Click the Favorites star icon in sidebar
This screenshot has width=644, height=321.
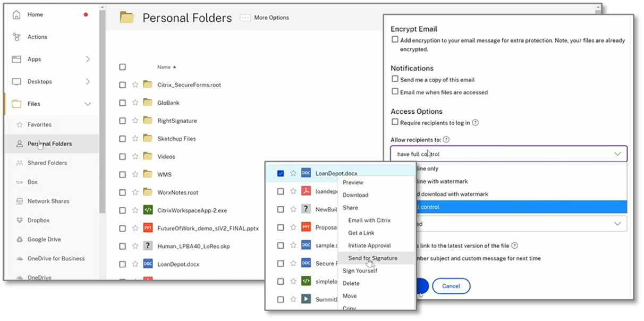(20, 124)
